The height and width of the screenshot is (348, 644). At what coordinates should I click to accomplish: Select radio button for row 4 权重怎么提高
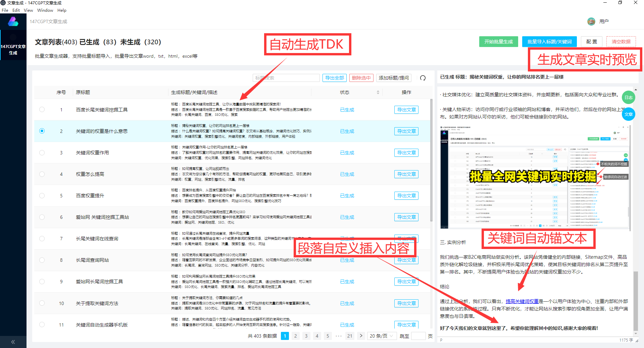[x=42, y=174]
